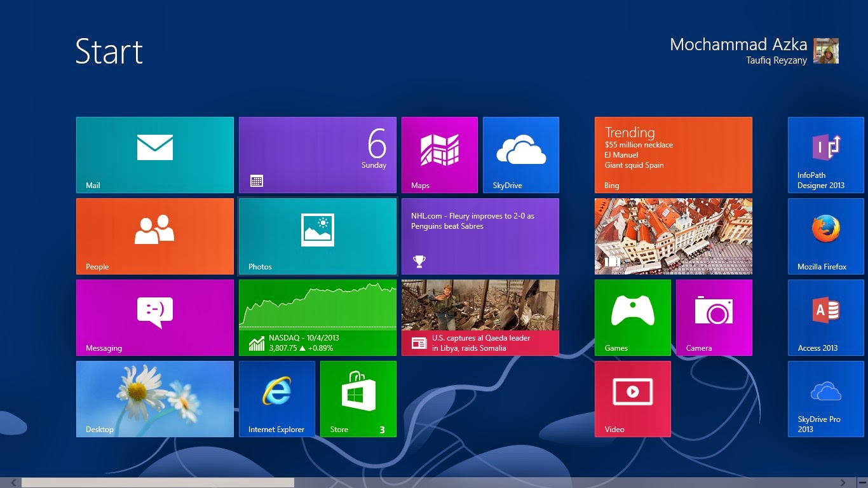
Task: Open the Mail tile
Action: [155, 155]
